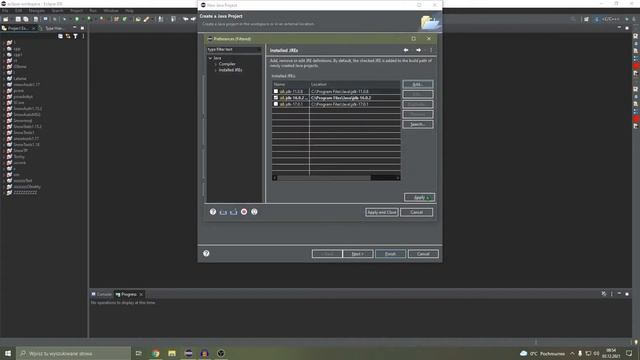The height and width of the screenshot is (360, 640).
Task: Click the Location column header
Action: pos(355,84)
